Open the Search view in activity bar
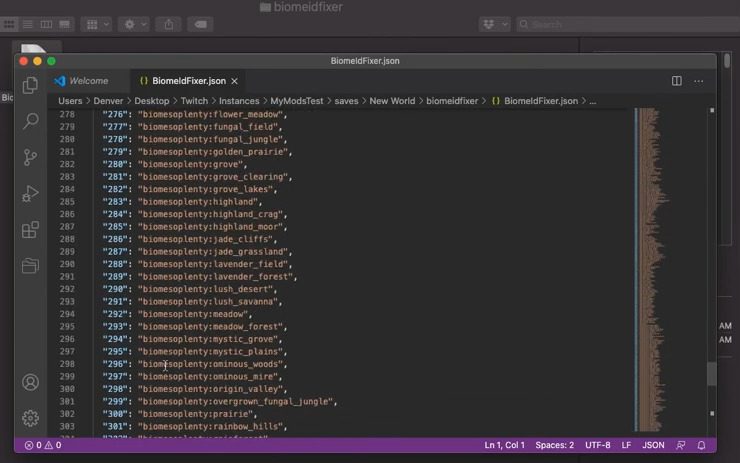 pos(30,121)
